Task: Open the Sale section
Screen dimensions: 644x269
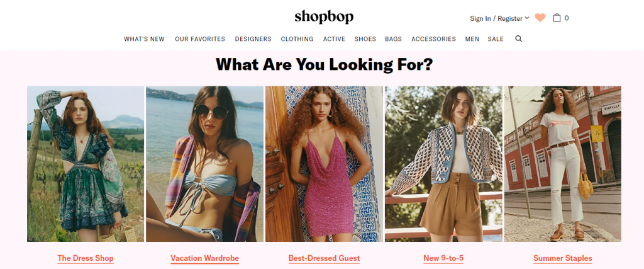Action: point(496,39)
